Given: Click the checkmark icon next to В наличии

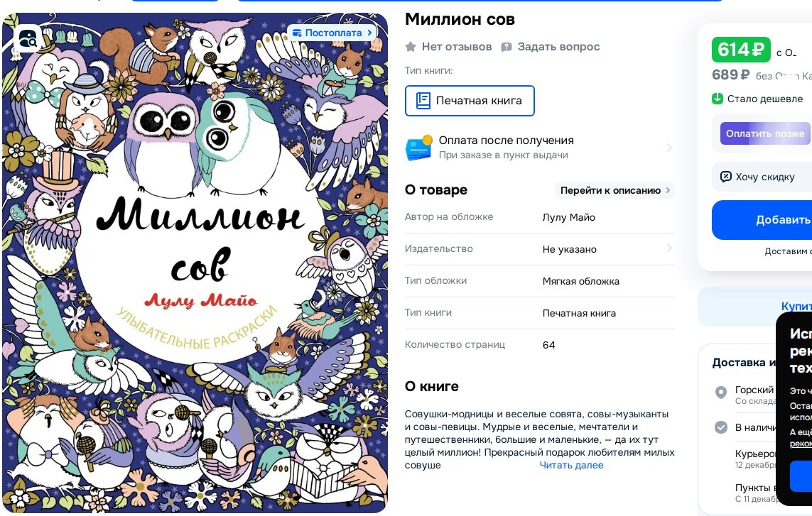Looking at the screenshot, I should [x=721, y=427].
